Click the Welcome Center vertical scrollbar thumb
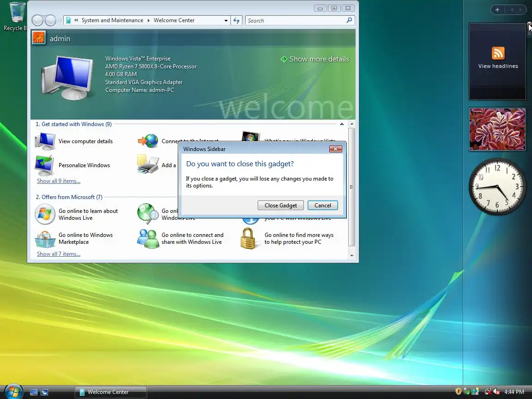 (x=352, y=187)
